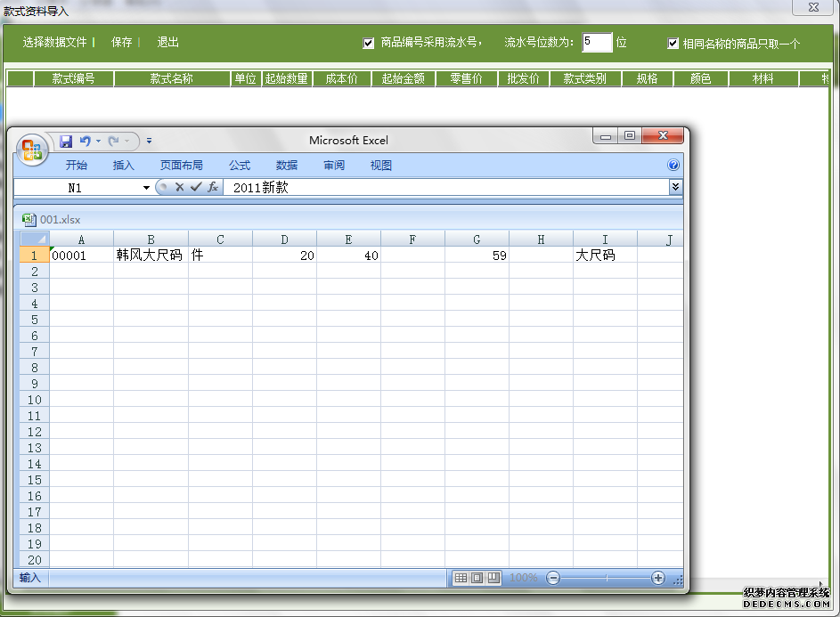
Task: Click the 选择数据文件 button
Action: (54, 42)
